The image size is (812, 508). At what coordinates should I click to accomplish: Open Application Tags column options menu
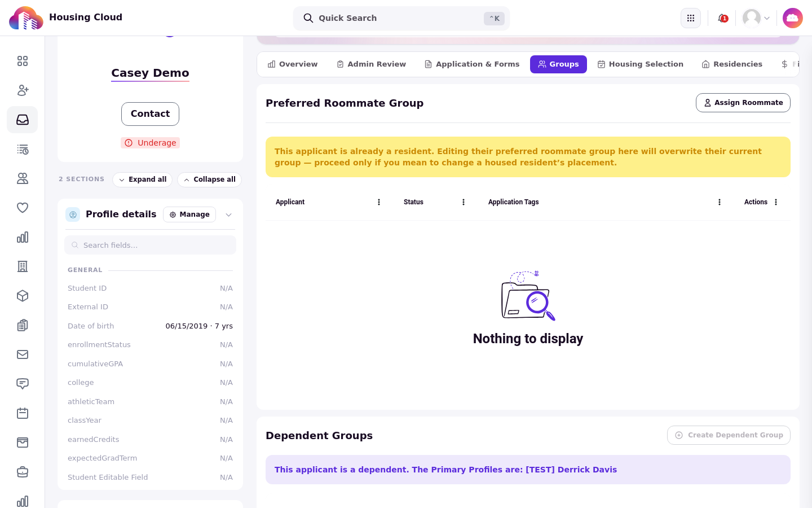point(720,202)
